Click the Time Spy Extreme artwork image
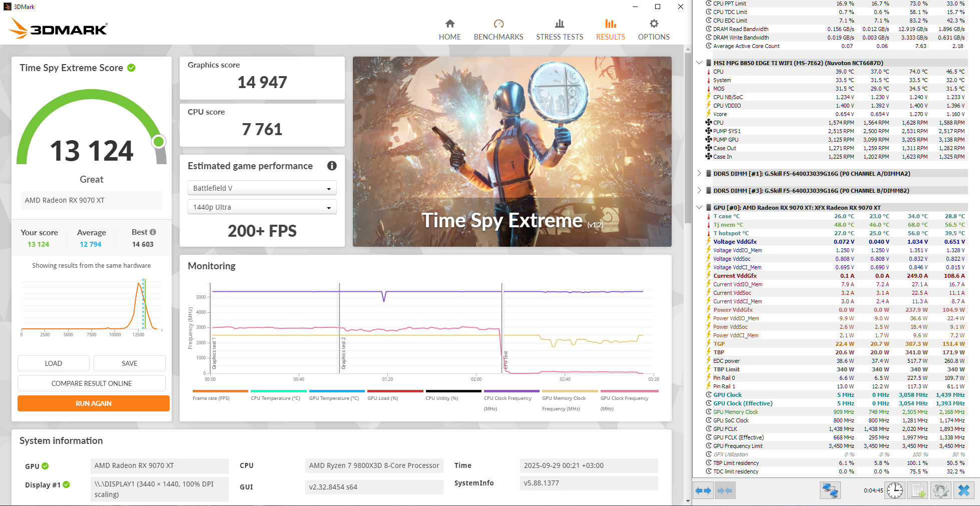This screenshot has height=506, width=980. pyautogui.click(x=512, y=152)
